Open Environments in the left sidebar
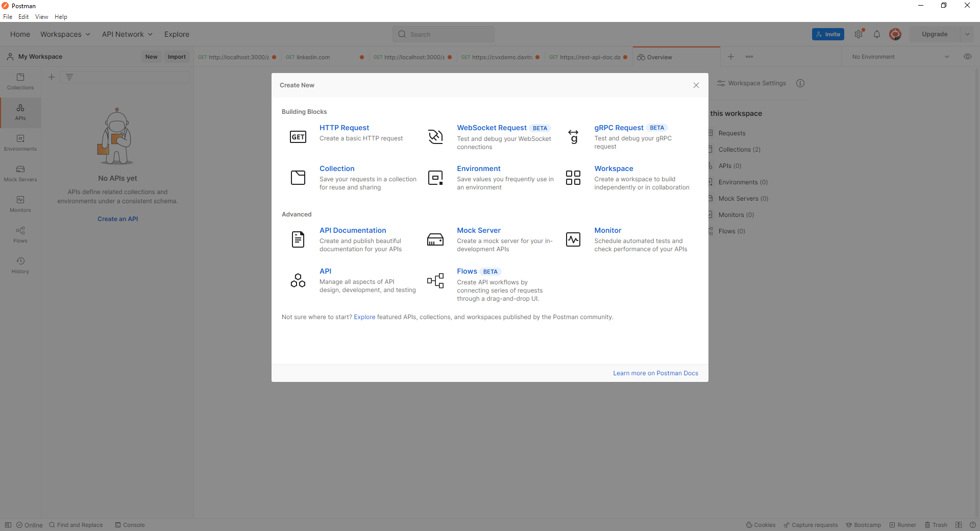The width and height of the screenshot is (980, 531). [x=20, y=143]
